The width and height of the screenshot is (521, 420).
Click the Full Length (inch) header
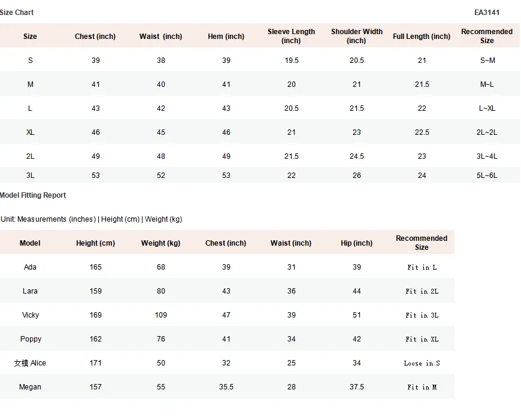pos(422,36)
